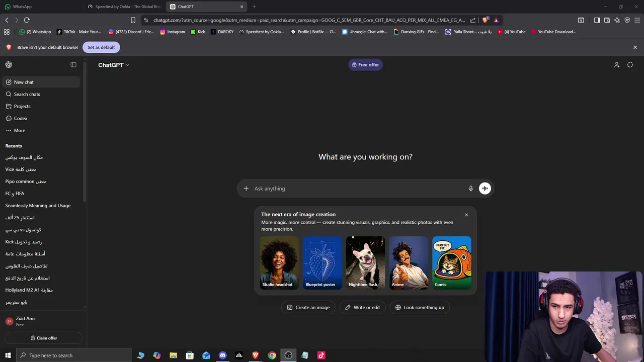644x362 pixels.
Task: Switch to the Speedtest by Ookla tab
Action: coord(124,7)
